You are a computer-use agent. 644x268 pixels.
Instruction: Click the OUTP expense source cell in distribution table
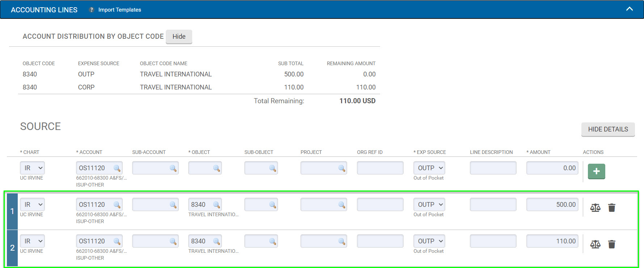[86, 74]
